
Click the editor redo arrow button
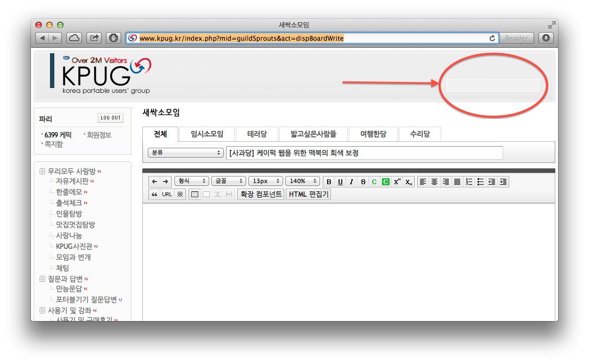[166, 181]
